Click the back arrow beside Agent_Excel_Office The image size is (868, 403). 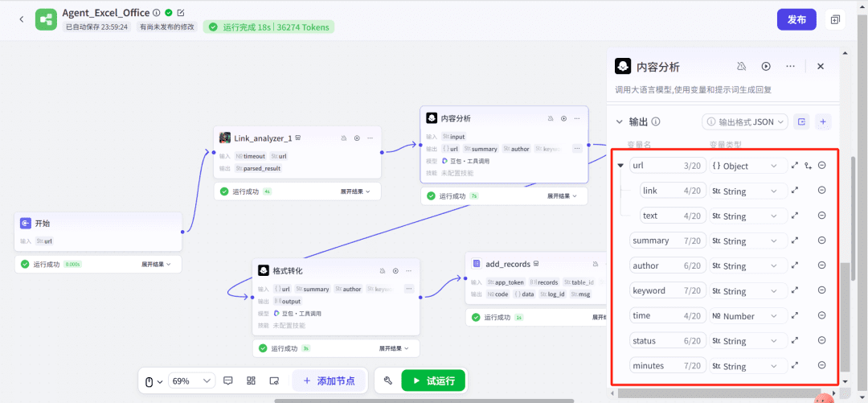pyautogui.click(x=22, y=19)
